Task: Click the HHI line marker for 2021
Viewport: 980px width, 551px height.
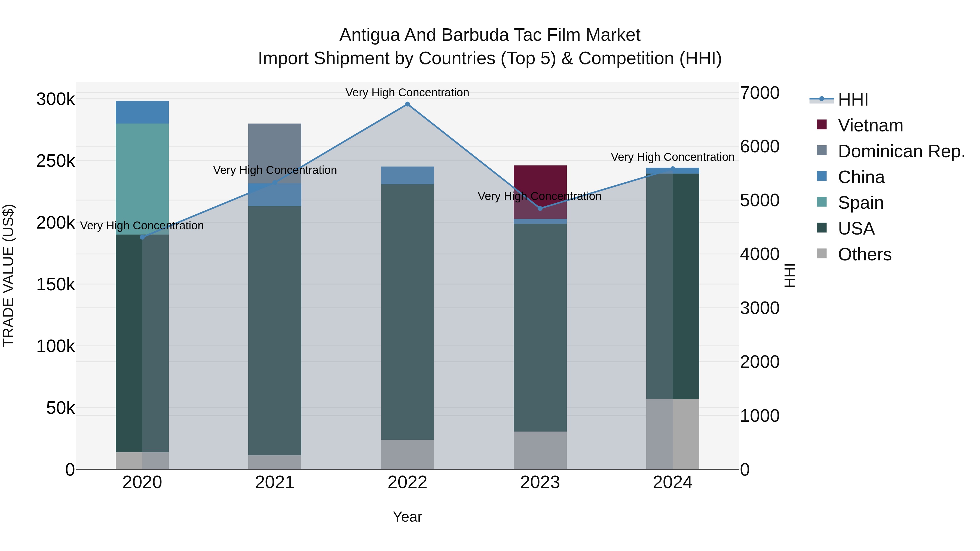Action: 275,183
